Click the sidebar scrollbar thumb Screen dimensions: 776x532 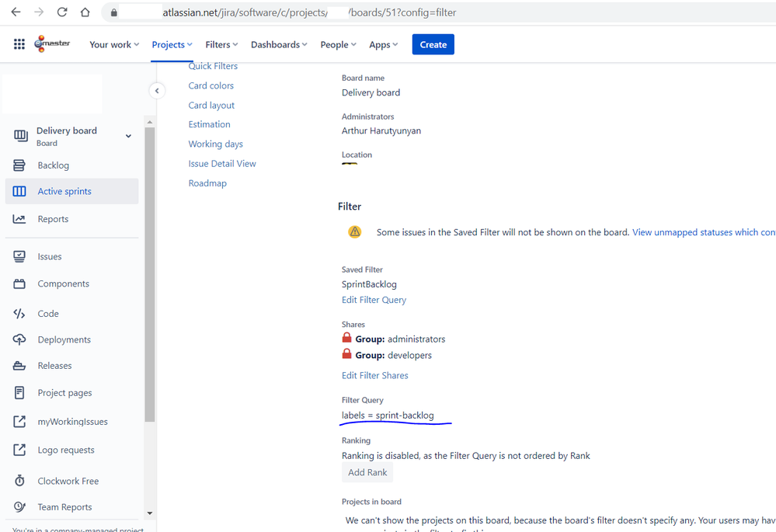[x=150, y=275]
